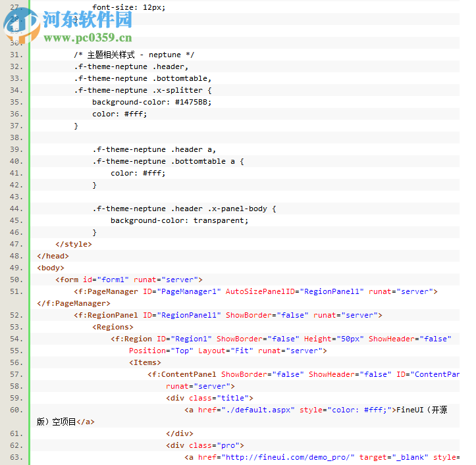Click 'target="_blank"' attribute on line 63
This screenshot has height=465, width=476.
pos(394,457)
